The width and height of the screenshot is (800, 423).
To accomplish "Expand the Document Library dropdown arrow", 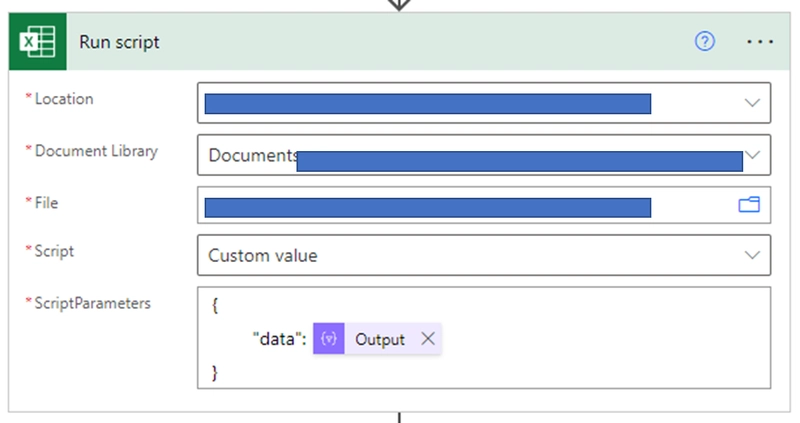I will [755, 154].
